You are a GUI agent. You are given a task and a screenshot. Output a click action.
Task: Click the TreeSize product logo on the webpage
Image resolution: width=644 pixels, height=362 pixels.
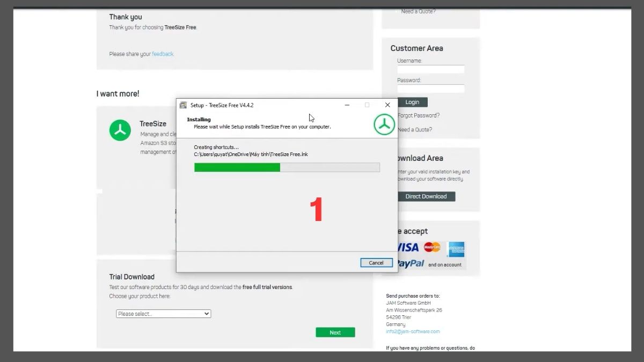point(120,130)
